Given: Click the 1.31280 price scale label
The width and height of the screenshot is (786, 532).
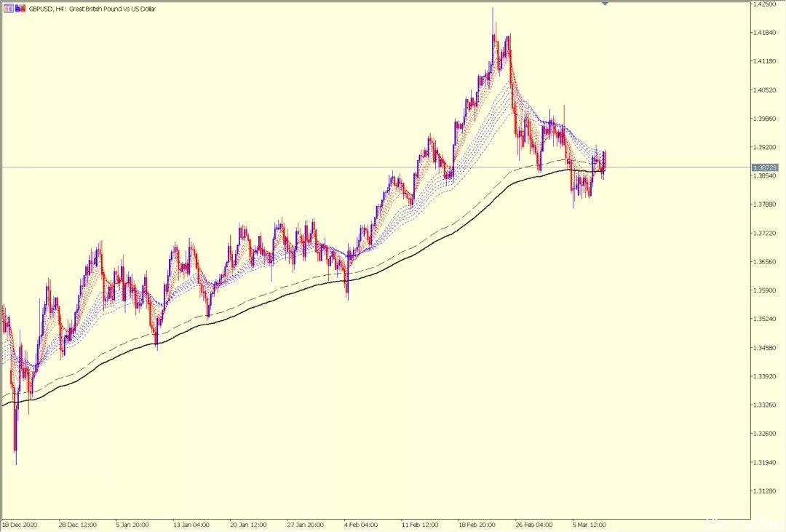Looking at the screenshot, I should [765, 491].
